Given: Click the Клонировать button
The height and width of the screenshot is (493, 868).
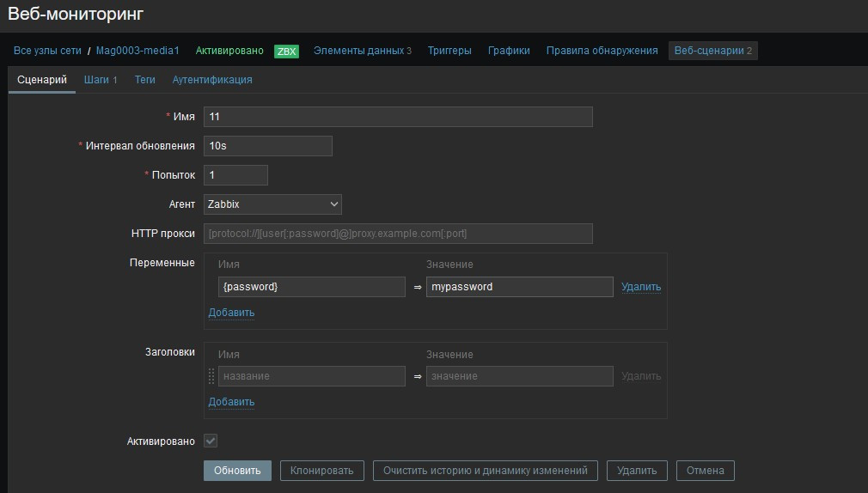Looking at the screenshot, I should click(x=321, y=471).
